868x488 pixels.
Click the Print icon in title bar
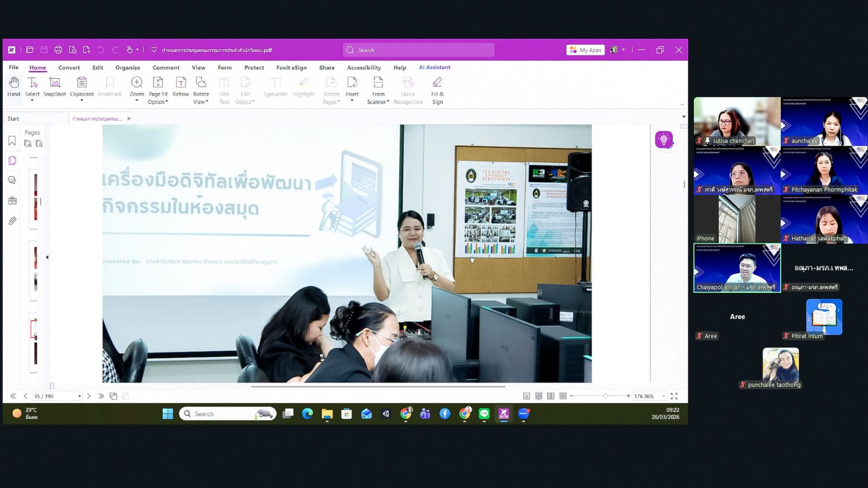[58, 50]
